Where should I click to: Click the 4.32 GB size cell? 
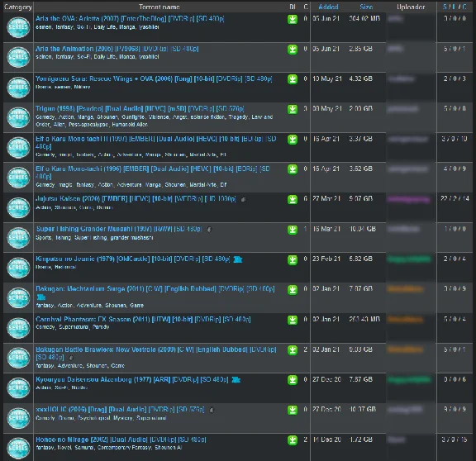pos(360,78)
